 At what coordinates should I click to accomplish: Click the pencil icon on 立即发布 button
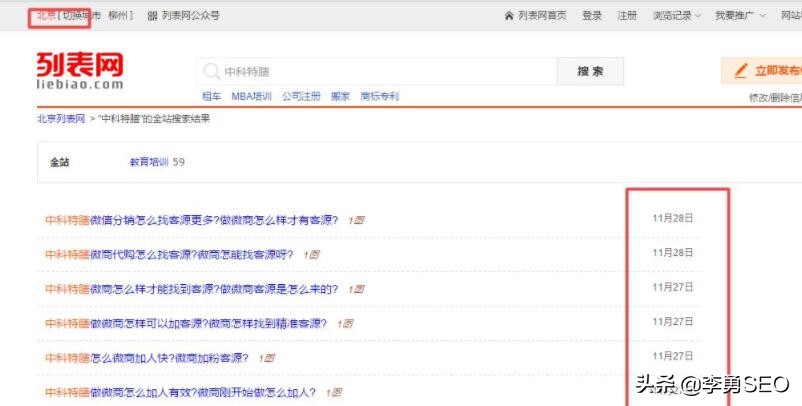[x=741, y=71]
